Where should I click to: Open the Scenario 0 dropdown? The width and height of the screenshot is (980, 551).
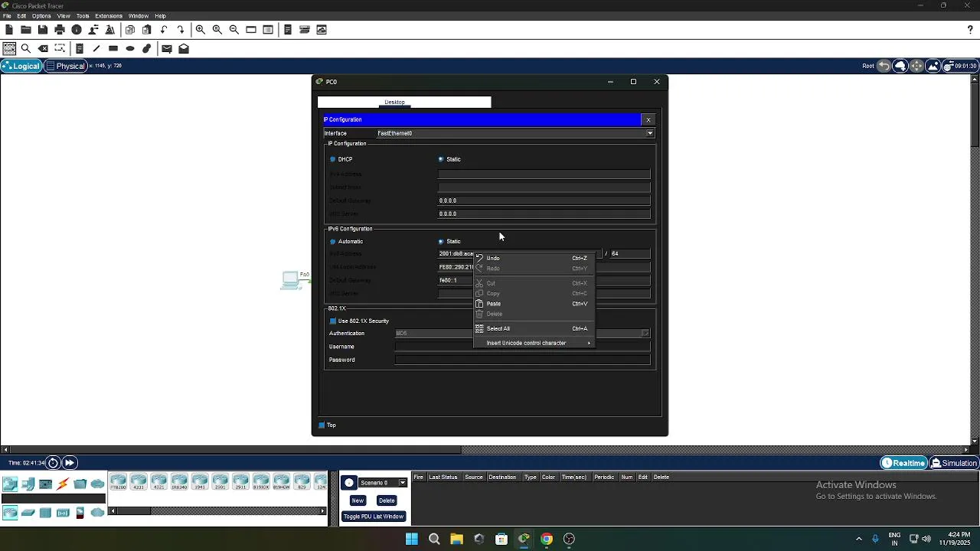click(383, 483)
